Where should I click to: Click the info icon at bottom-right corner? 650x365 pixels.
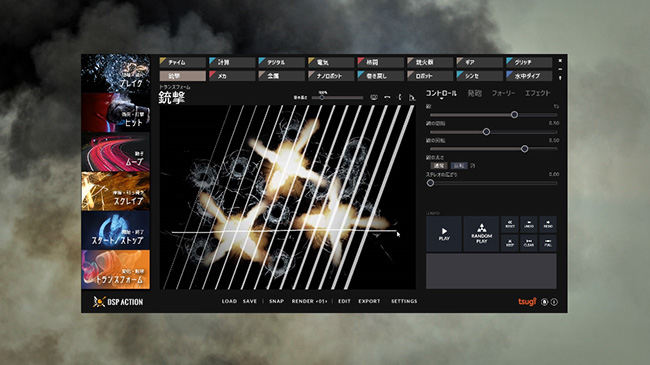coord(554,302)
